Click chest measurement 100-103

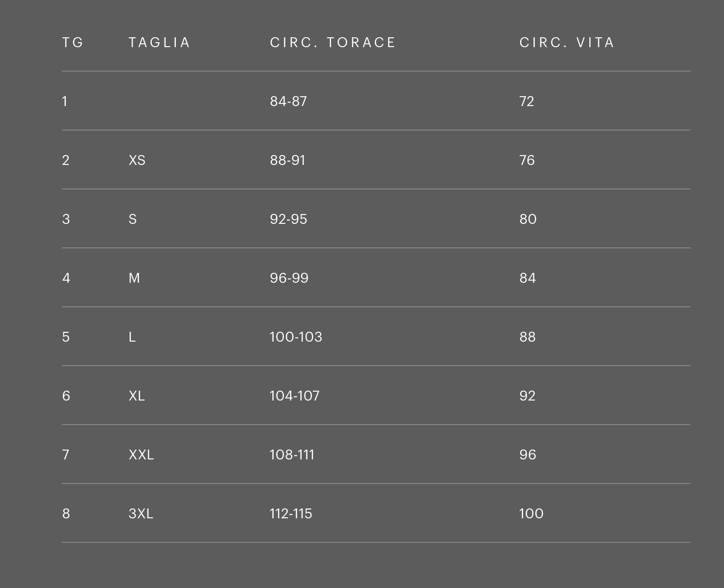click(296, 337)
